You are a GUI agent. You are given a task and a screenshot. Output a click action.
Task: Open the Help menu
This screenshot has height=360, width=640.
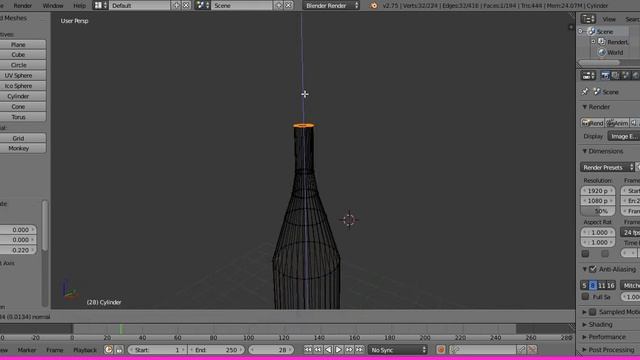80,6
